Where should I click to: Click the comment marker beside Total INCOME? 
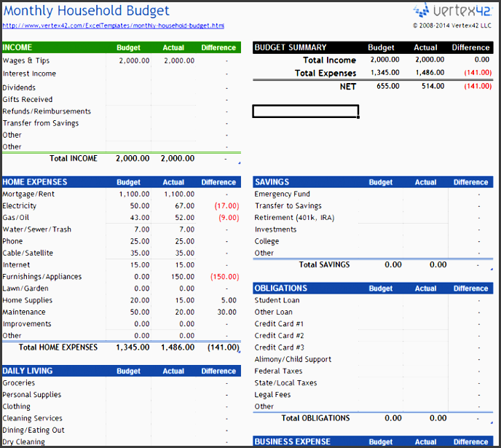240,163
